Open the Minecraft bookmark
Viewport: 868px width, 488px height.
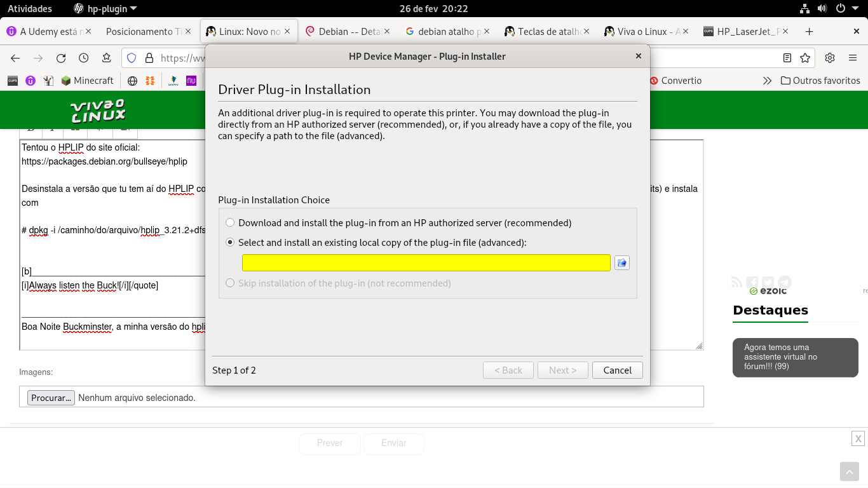87,81
